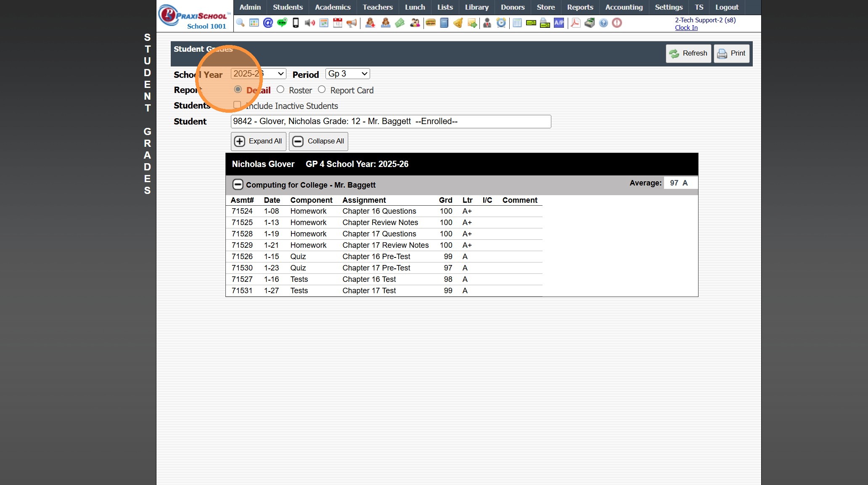The height and width of the screenshot is (485, 868).
Task: Open the Academics menu
Action: [x=332, y=7]
